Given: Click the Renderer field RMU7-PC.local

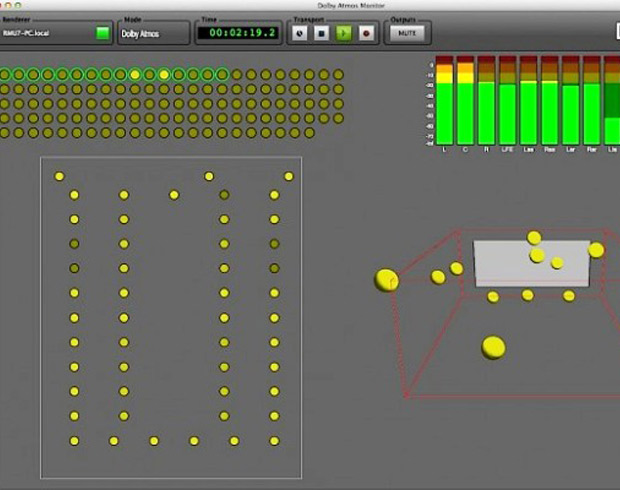Looking at the screenshot, I should pos(47,33).
